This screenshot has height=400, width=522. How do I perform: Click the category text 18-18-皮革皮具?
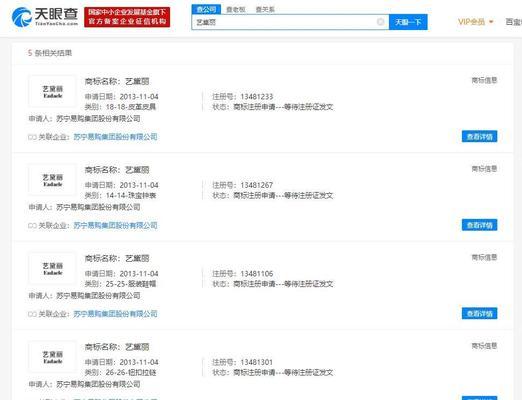[x=131, y=107]
